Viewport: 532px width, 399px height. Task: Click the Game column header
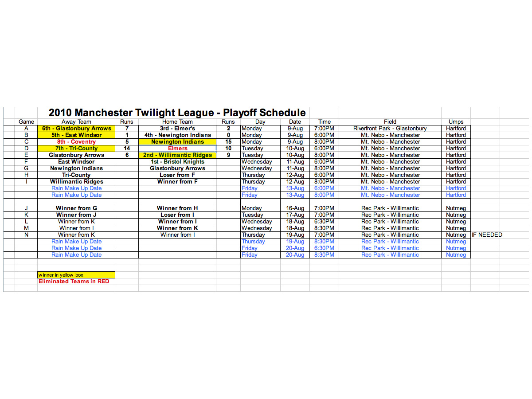[x=27, y=121]
